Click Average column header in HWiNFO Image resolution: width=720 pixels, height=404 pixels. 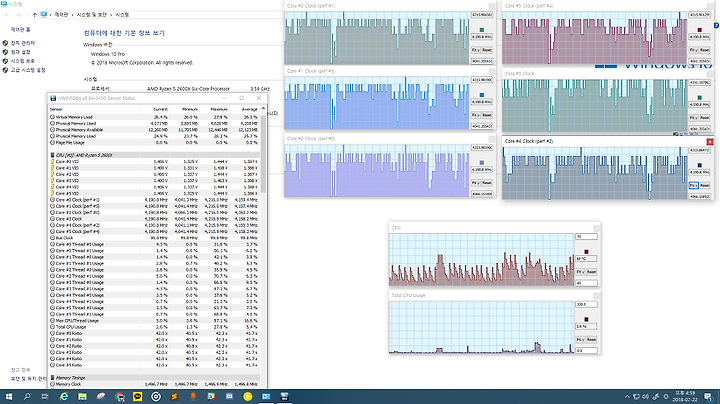click(249, 109)
